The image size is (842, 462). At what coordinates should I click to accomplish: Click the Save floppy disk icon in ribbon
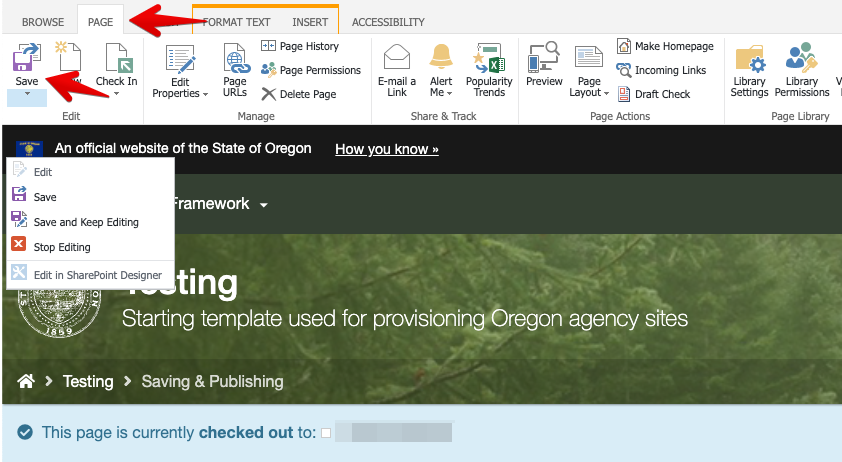[x=26, y=57]
